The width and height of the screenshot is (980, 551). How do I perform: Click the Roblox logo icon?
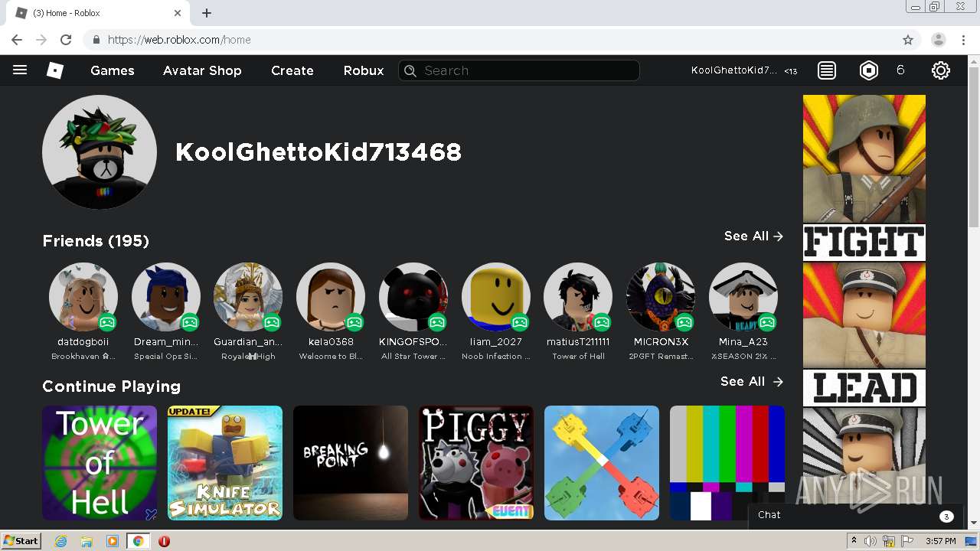click(55, 70)
